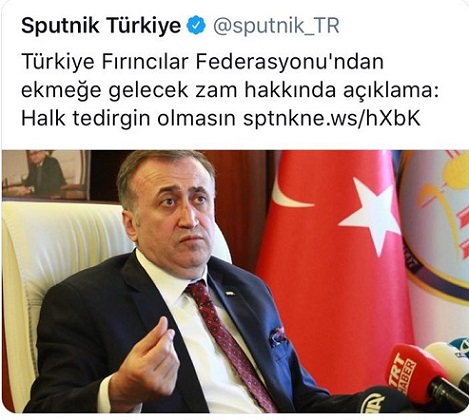469x420 pixels.
Task: Follow the sptnkne.ws/hXbK short link
Action: [332, 118]
